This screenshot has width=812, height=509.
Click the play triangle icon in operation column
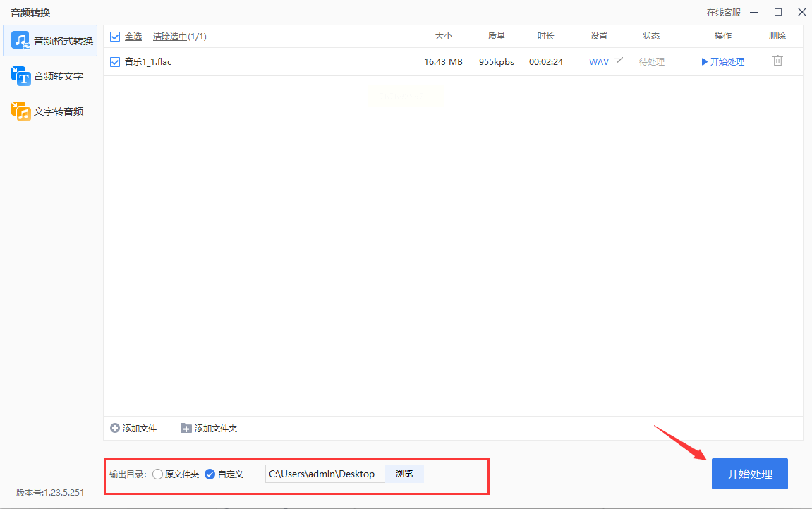point(704,62)
